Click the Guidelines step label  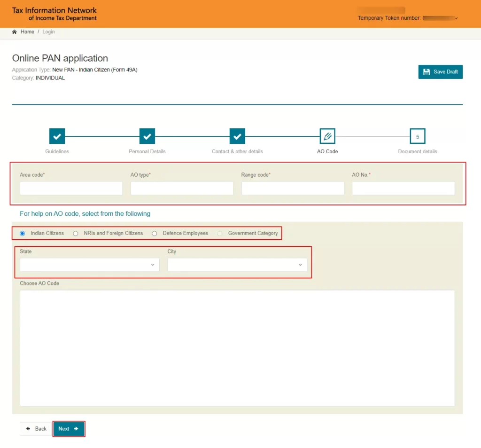[57, 152]
